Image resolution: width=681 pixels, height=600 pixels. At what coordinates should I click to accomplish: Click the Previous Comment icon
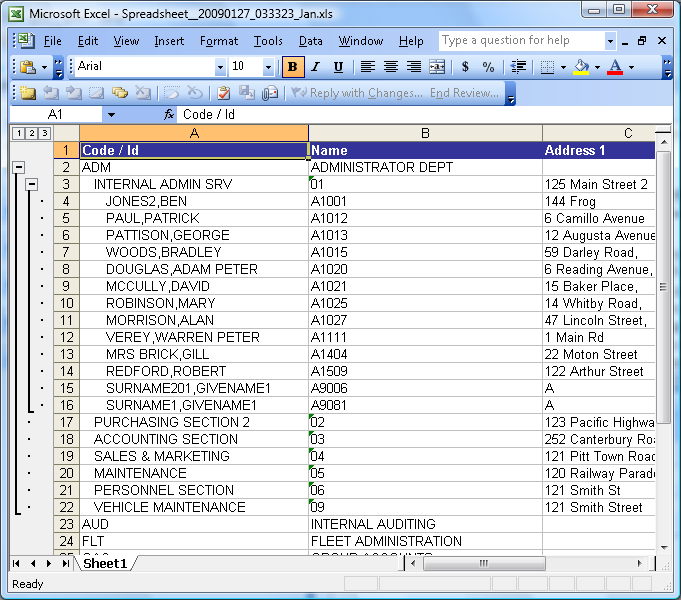[51, 93]
